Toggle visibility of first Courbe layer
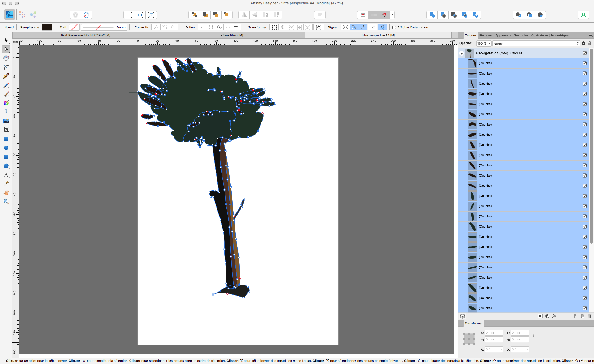 pyautogui.click(x=585, y=63)
